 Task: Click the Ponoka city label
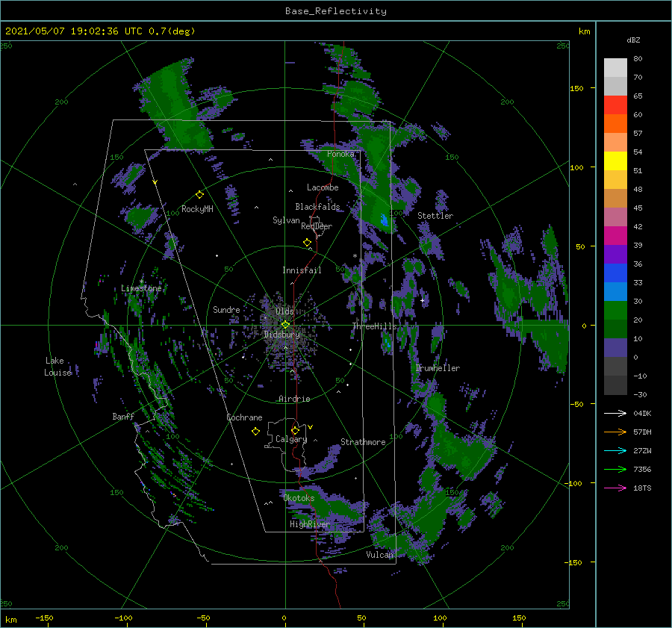pos(340,154)
